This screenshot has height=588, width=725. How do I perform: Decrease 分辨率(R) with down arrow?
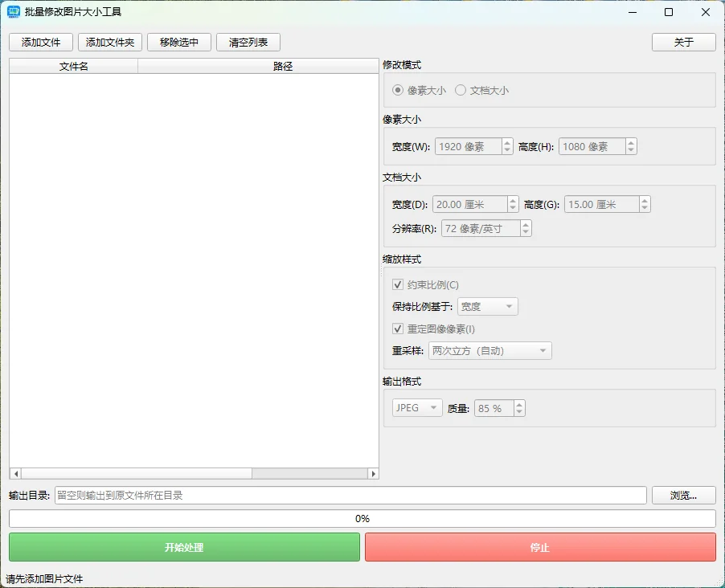coord(526,232)
